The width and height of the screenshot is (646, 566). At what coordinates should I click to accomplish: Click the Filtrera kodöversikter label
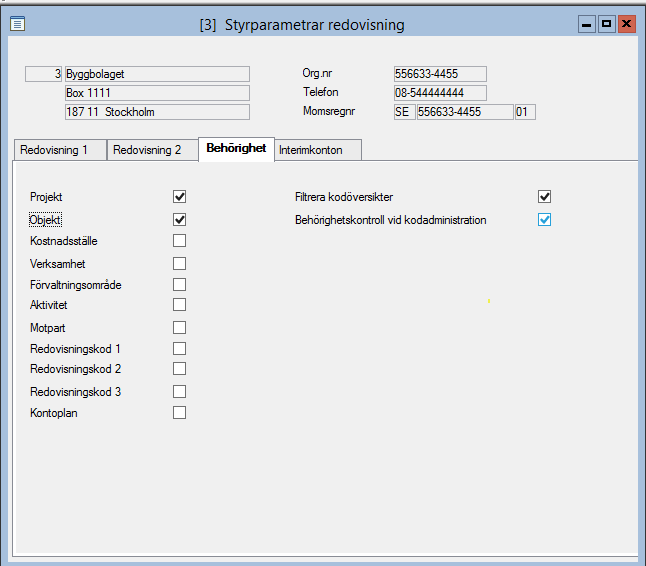344,197
